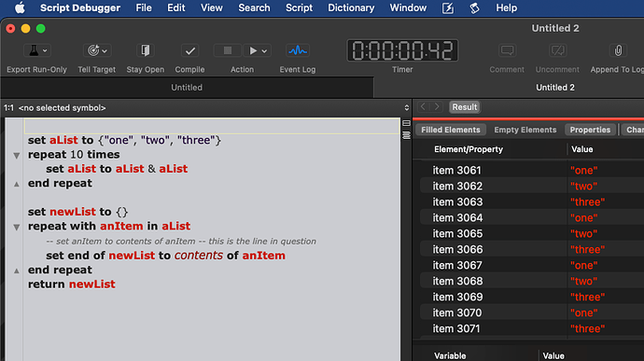Click the Result button
The image size is (644, 361).
(x=465, y=106)
